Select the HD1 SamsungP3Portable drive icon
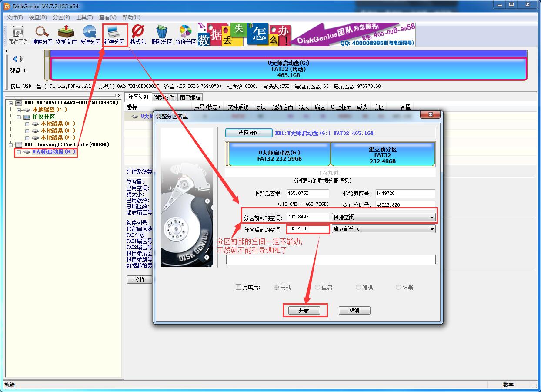 point(18,144)
